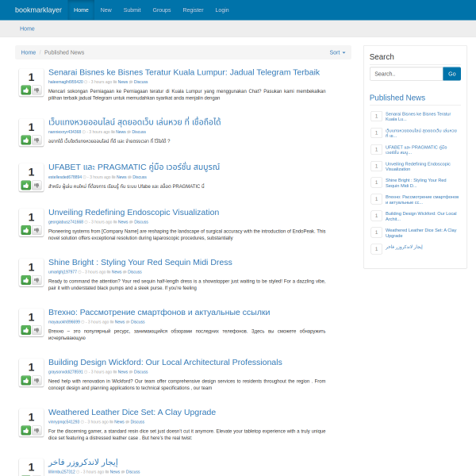Open sidebar link Втехно Рассмотрение
Image resolution: width=476 pixels, height=476 pixels.
[422, 199]
